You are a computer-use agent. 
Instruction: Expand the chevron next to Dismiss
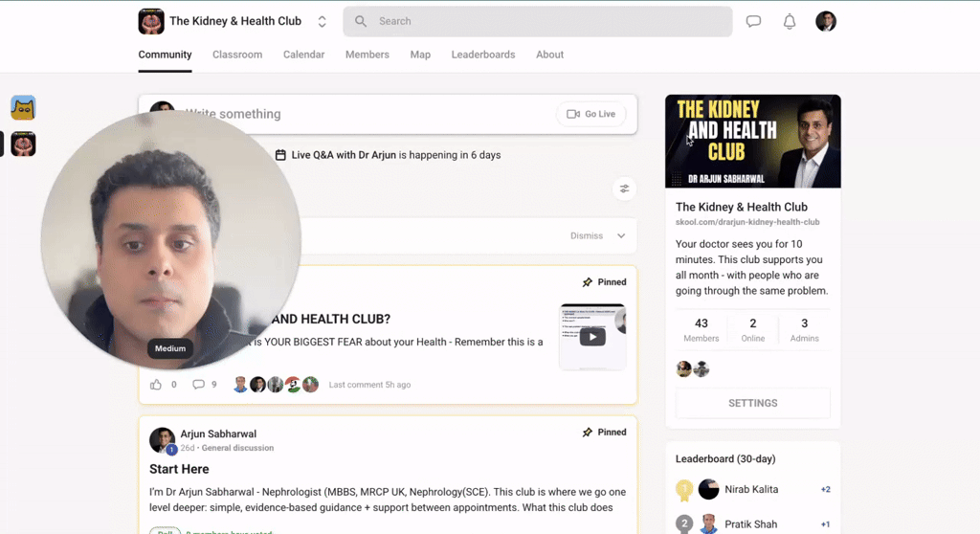[621, 235]
